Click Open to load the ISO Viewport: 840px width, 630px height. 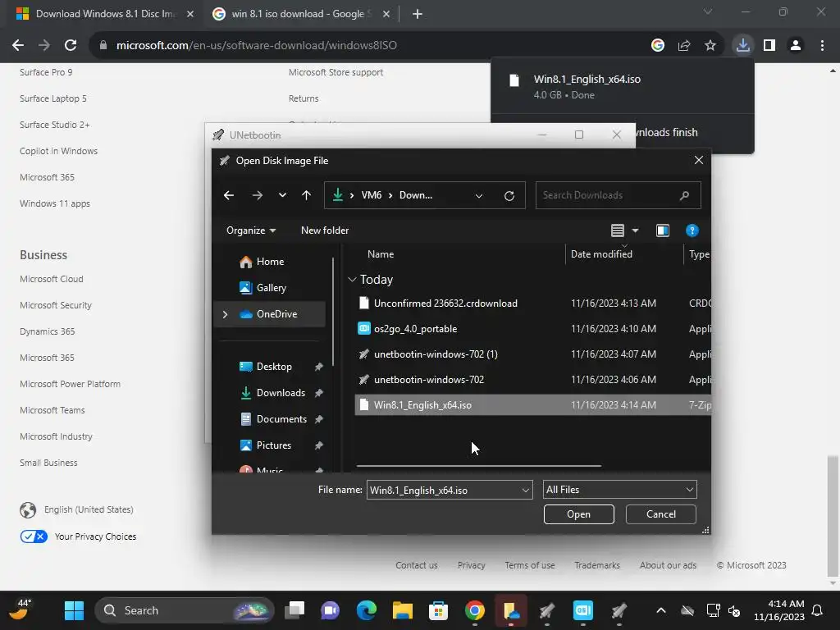578,514
